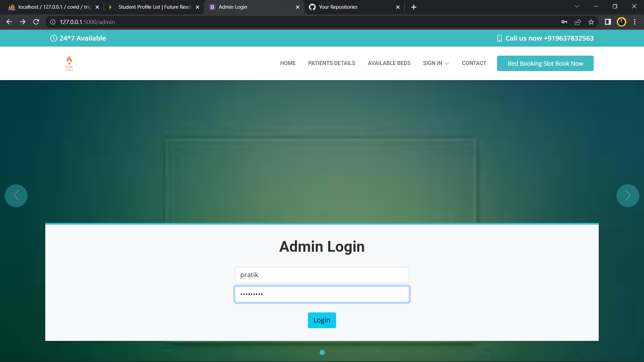The height and width of the screenshot is (362, 644).
Task: Open the tab search dropdown arrow
Action: point(577,6)
